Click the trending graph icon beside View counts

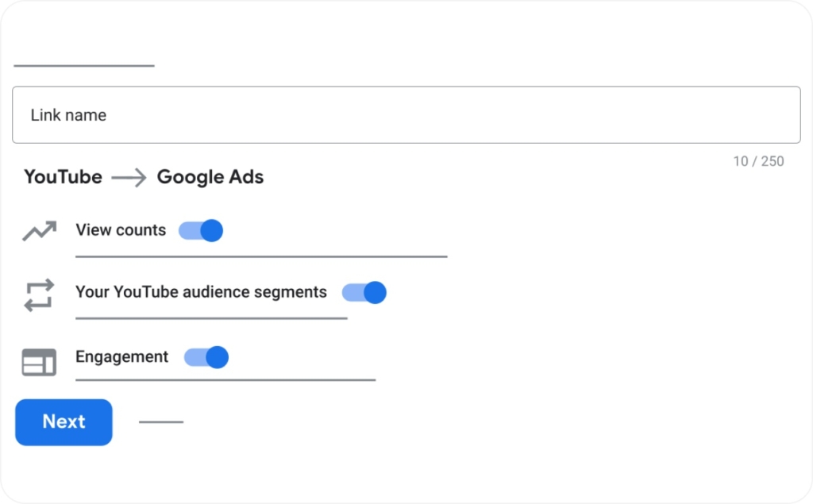[37, 230]
